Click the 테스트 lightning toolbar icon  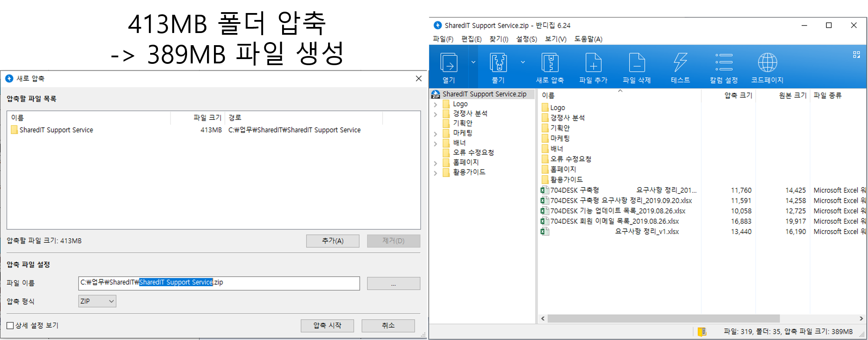point(680,63)
